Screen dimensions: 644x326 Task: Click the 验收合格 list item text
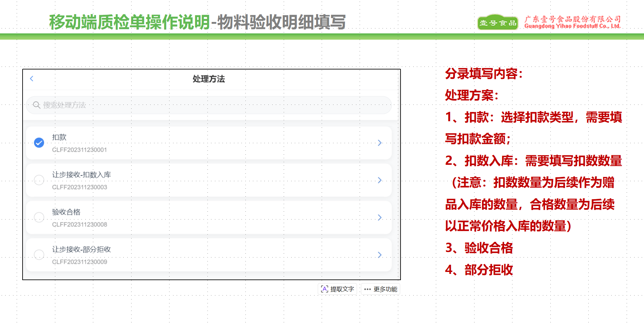coord(66,212)
